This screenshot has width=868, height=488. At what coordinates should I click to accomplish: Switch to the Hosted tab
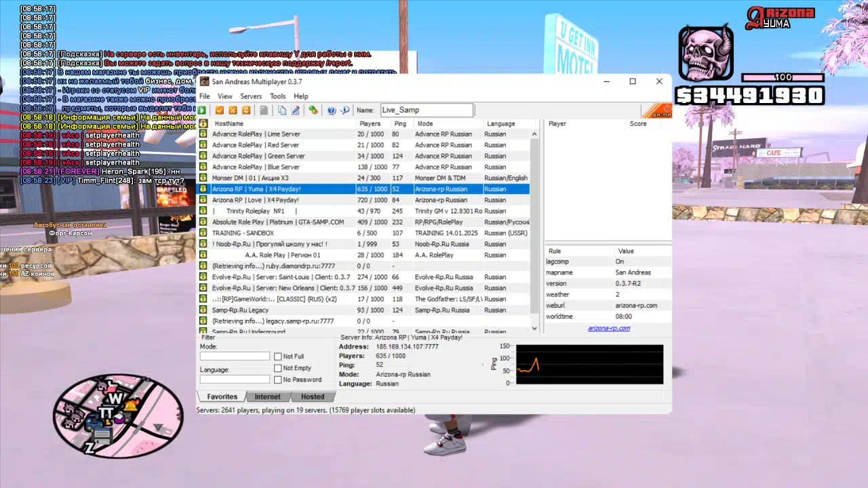coord(312,396)
